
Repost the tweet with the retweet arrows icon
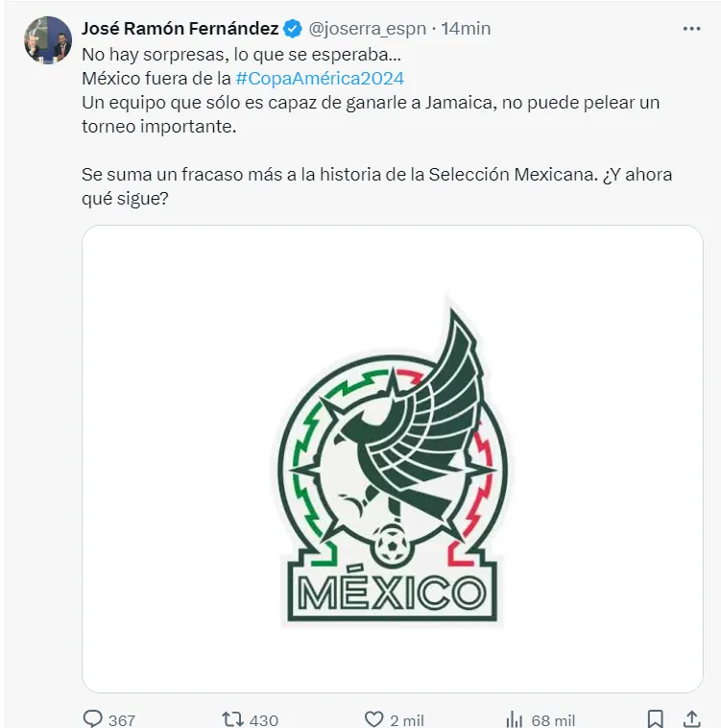pyautogui.click(x=232, y=718)
